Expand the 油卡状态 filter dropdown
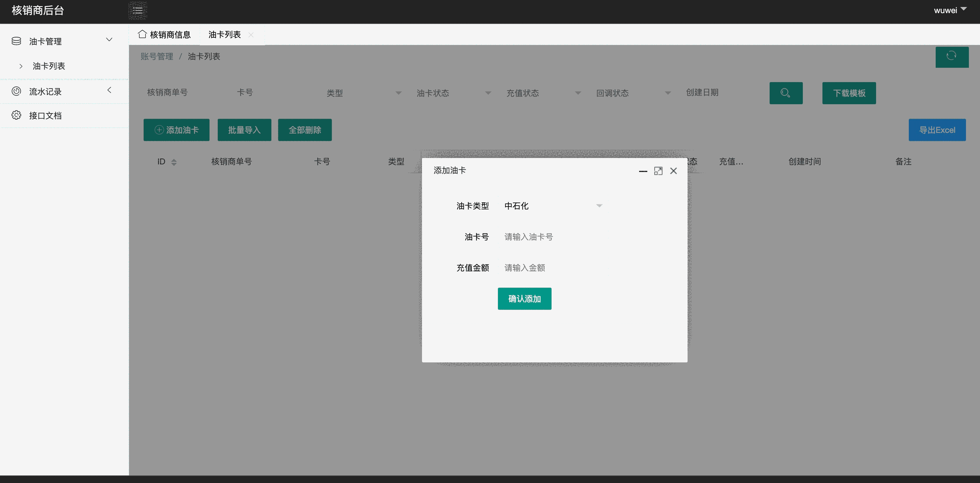 tap(453, 93)
